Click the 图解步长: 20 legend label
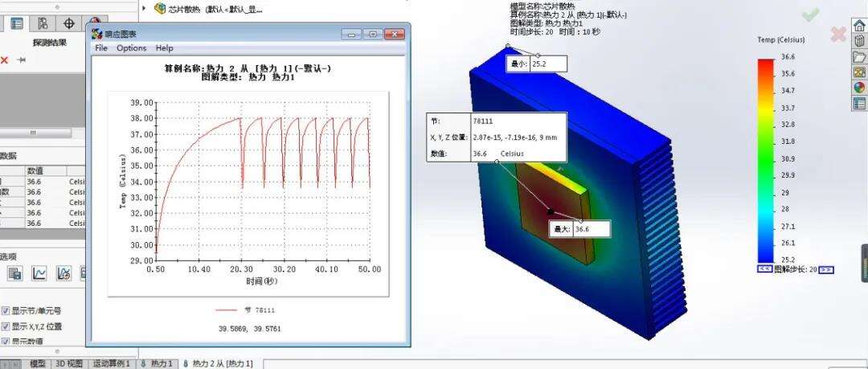 (796, 269)
